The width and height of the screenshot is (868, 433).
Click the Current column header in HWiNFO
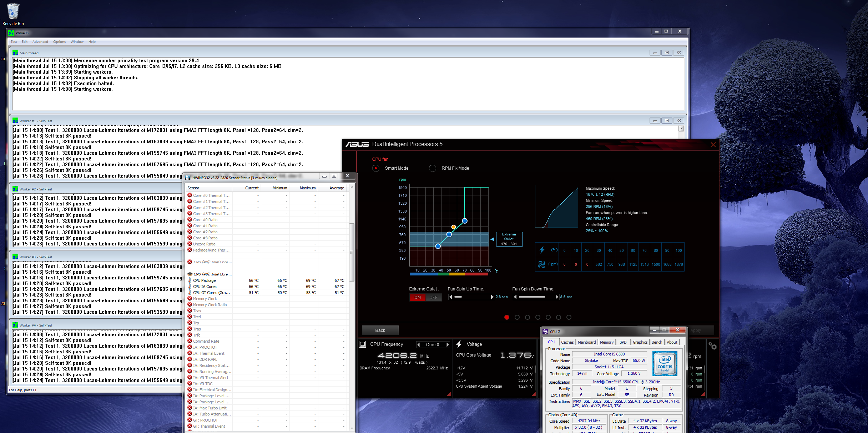click(247, 188)
